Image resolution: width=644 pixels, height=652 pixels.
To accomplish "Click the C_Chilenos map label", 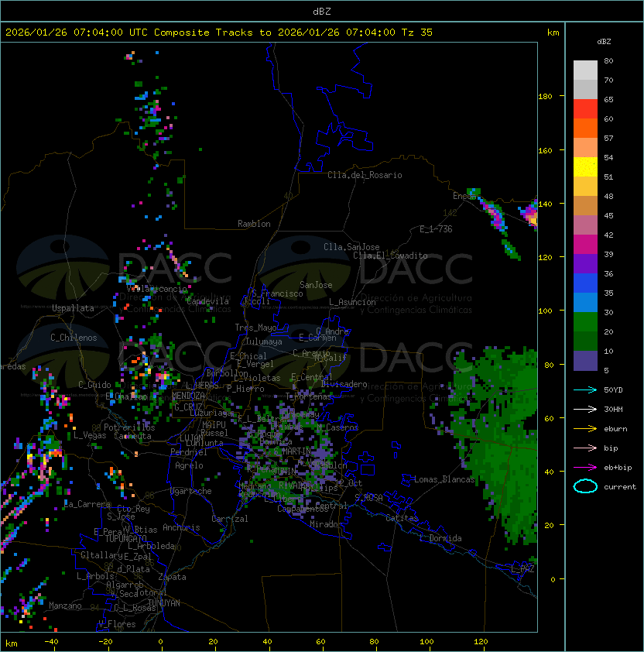I will 74,338.
